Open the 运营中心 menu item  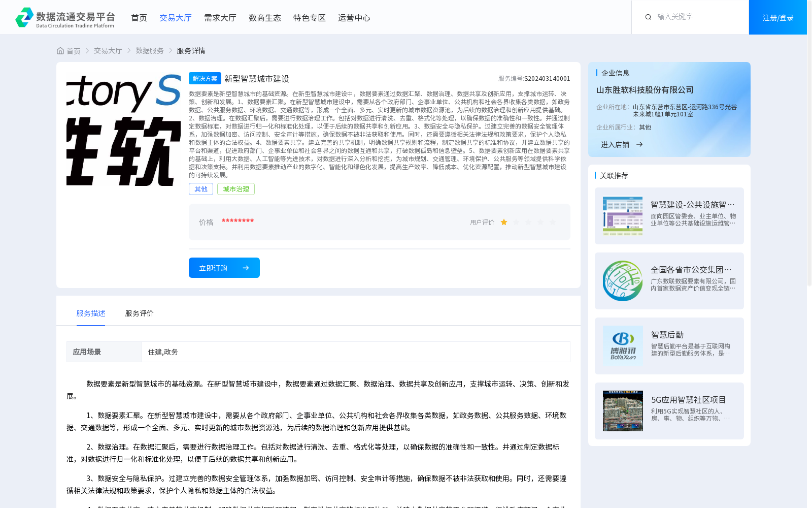(x=354, y=18)
